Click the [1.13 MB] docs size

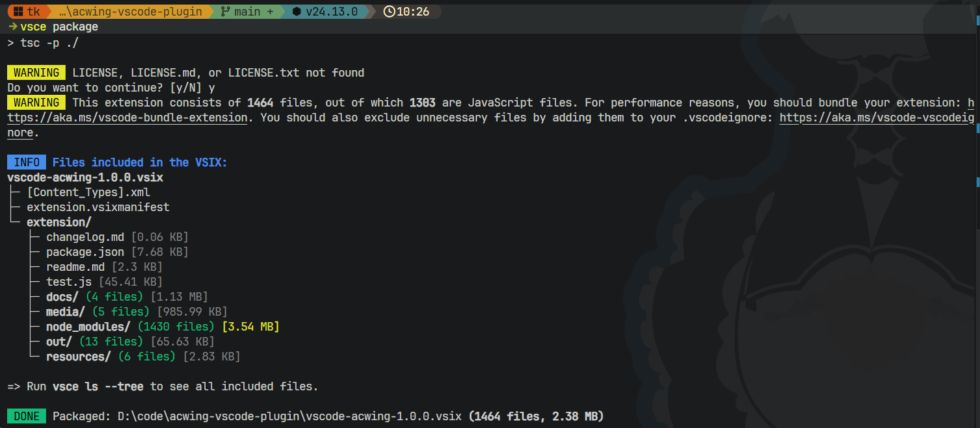pos(179,297)
